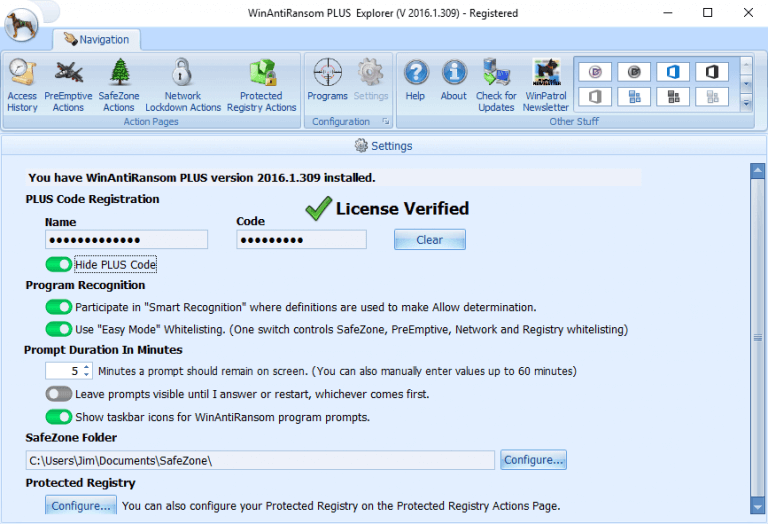Open PreEmptive Actions page
This screenshot has width=768, height=524.
coord(68,85)
